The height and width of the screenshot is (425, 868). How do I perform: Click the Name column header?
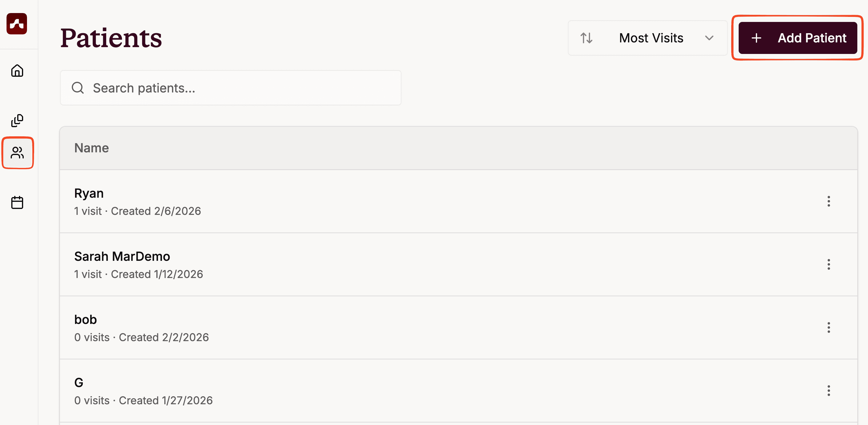92,148
